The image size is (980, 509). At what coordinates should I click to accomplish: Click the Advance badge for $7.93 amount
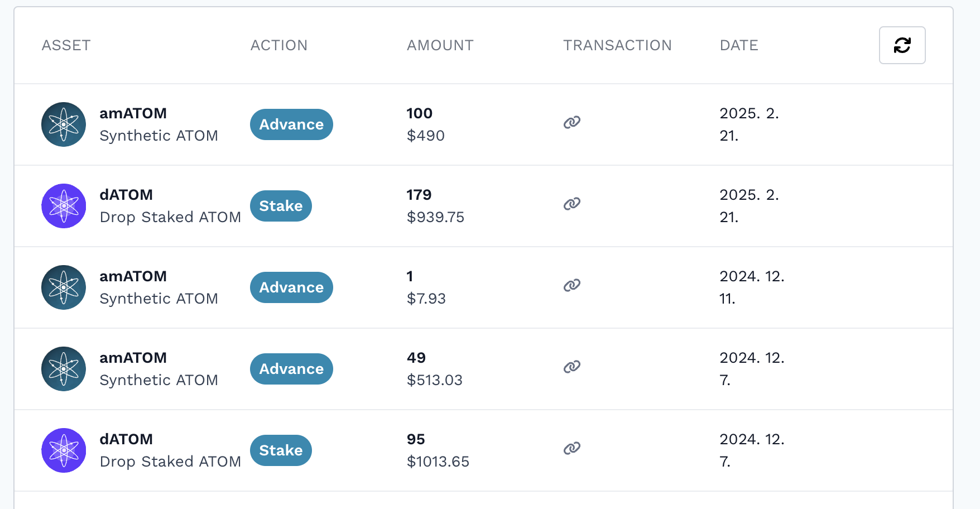pyautogui.click(x=291, y=287)
